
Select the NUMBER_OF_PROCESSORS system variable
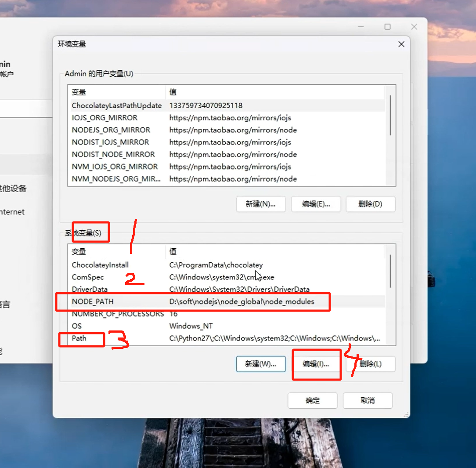(x=227, y=314)
